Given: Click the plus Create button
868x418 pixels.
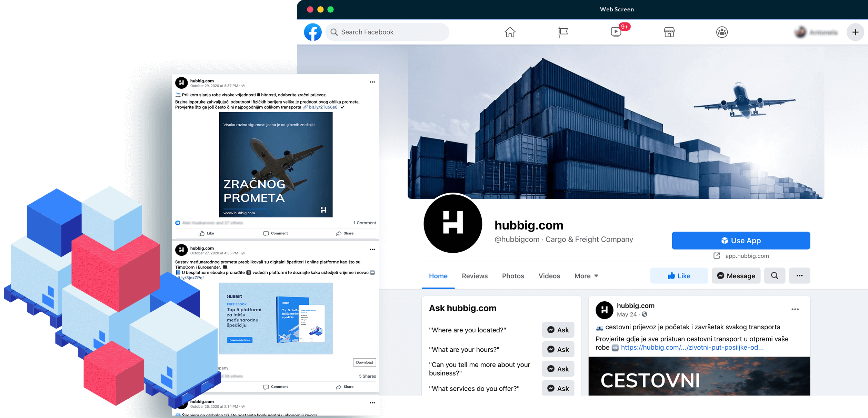Looking at the screenshot, I should (855, 32).
